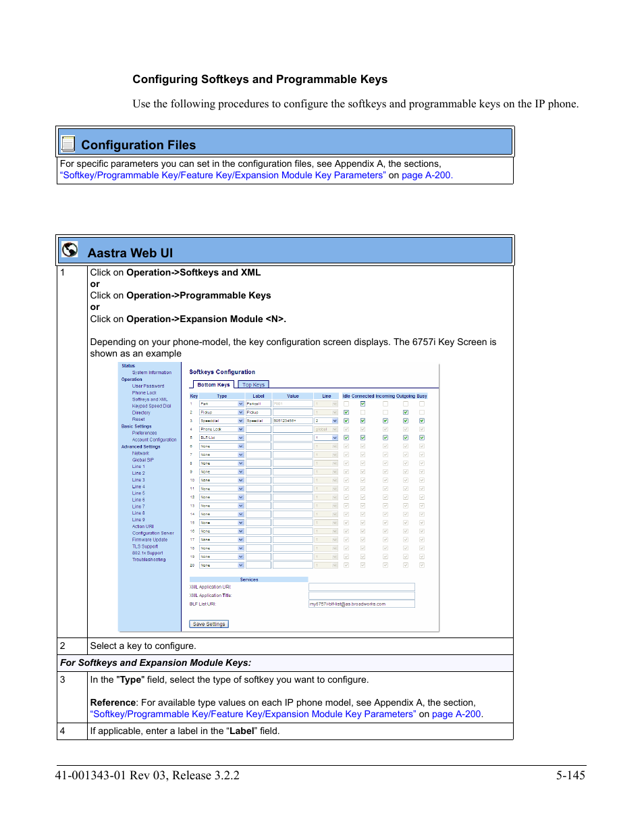Open TLS Support in sidebar
The height and width of the screenshot is (834, 644).
tap(145, 546)
